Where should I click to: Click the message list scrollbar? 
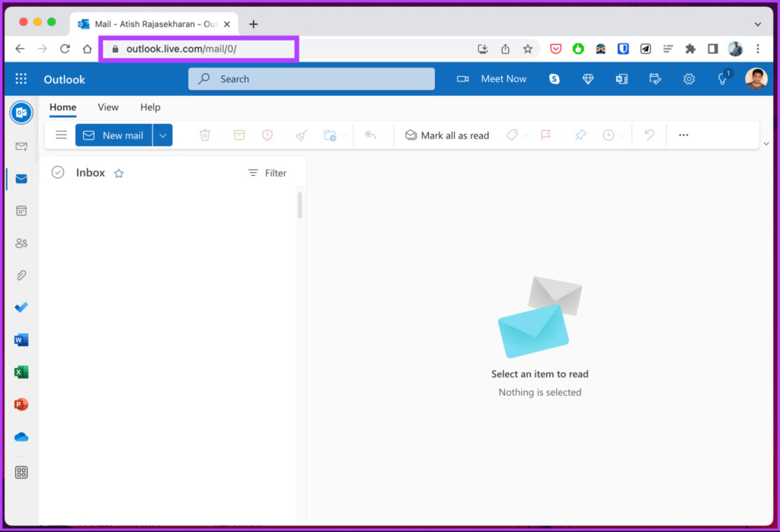point(299,205)
